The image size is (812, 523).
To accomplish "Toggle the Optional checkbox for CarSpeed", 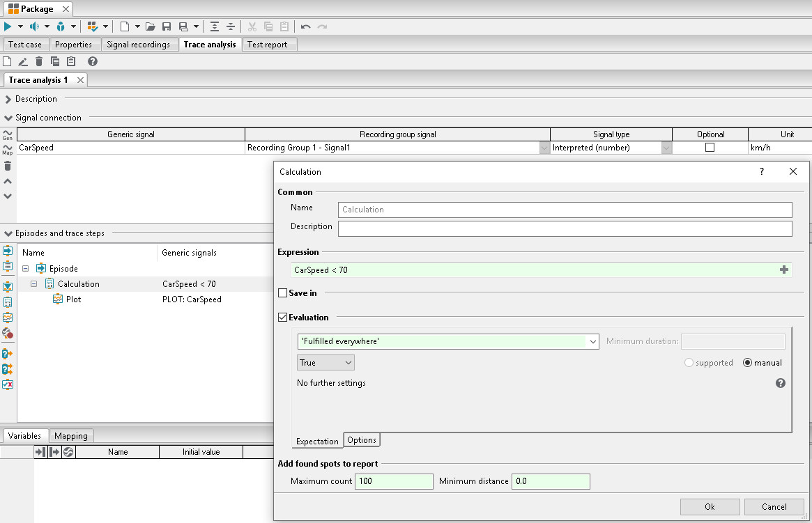I will (710, 148).
